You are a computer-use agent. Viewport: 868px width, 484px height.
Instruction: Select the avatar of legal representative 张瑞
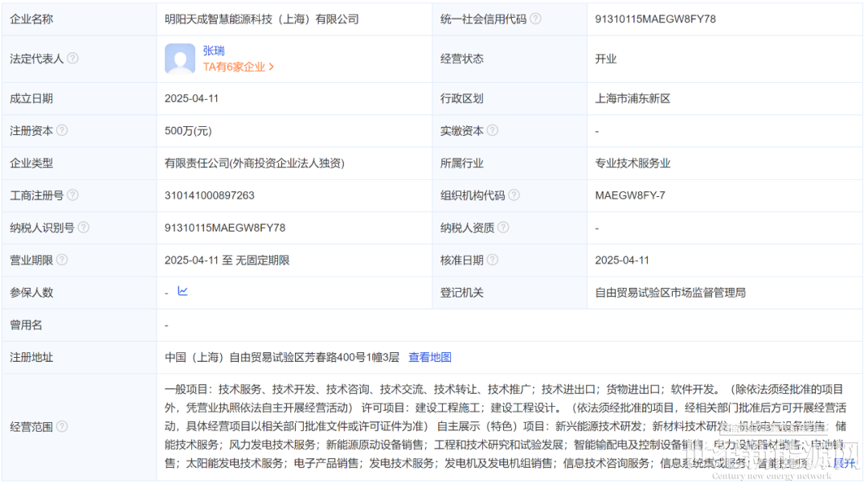tap(180, 59)
